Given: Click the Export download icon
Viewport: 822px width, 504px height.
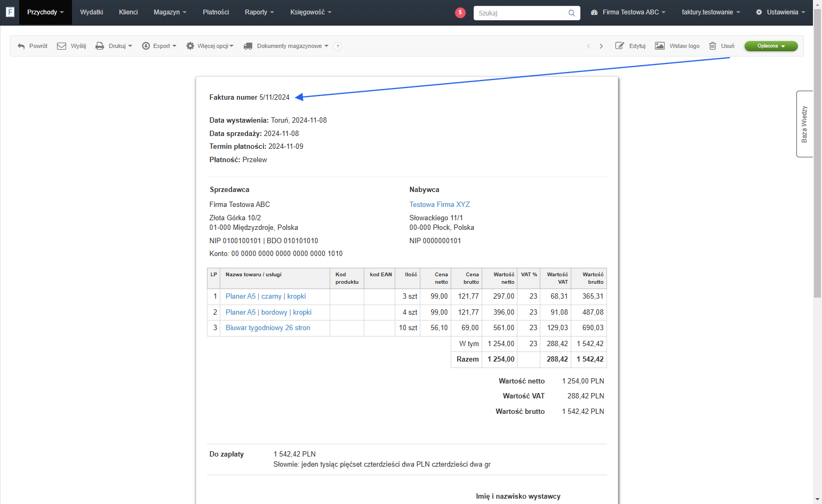Looking at the screenshot, I should pos(146,46).
